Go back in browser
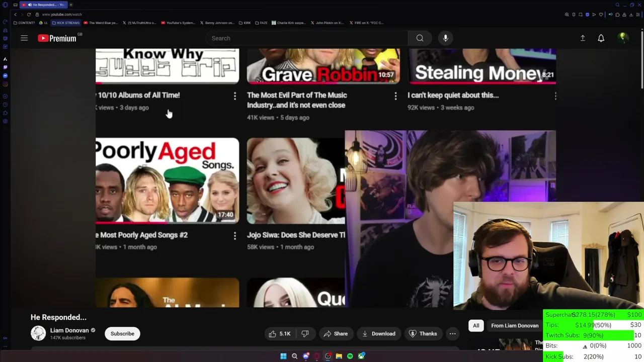644x362 pixels. coord(15,15)
